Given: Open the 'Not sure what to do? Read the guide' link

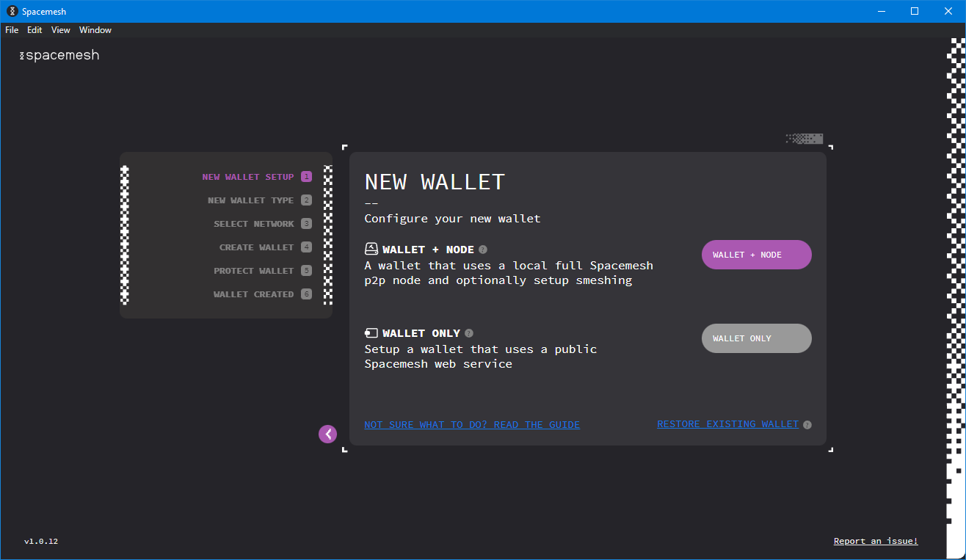Looking at the screenshot, I should click(x=472, y=425).
